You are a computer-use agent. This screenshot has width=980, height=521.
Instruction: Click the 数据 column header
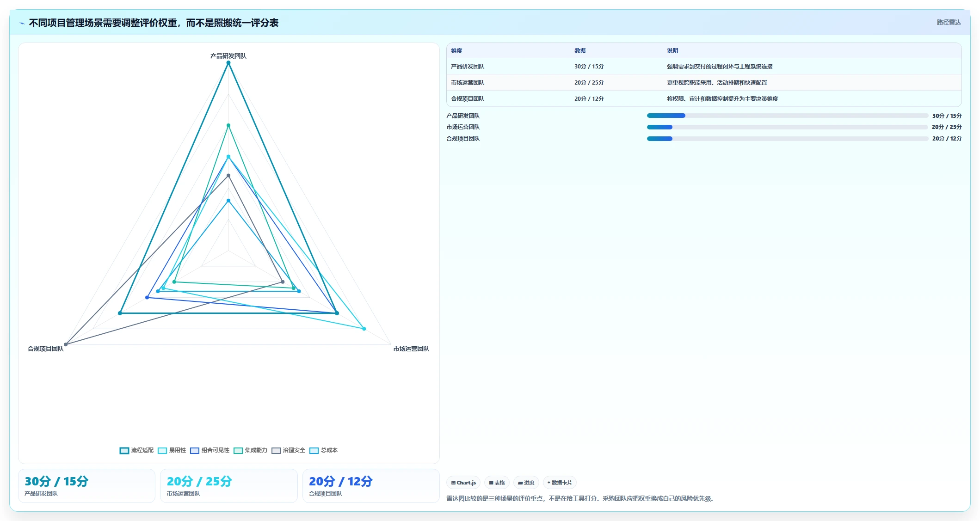pos(580,51)
